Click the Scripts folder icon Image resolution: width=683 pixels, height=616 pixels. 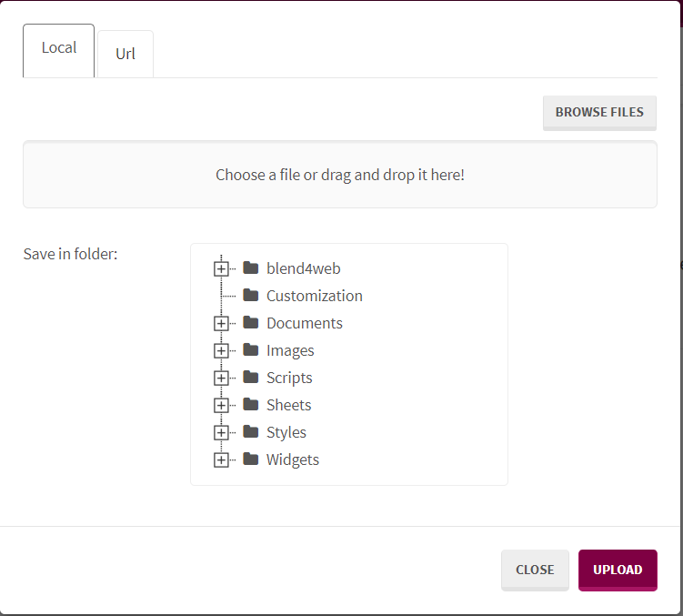(251, 378)
